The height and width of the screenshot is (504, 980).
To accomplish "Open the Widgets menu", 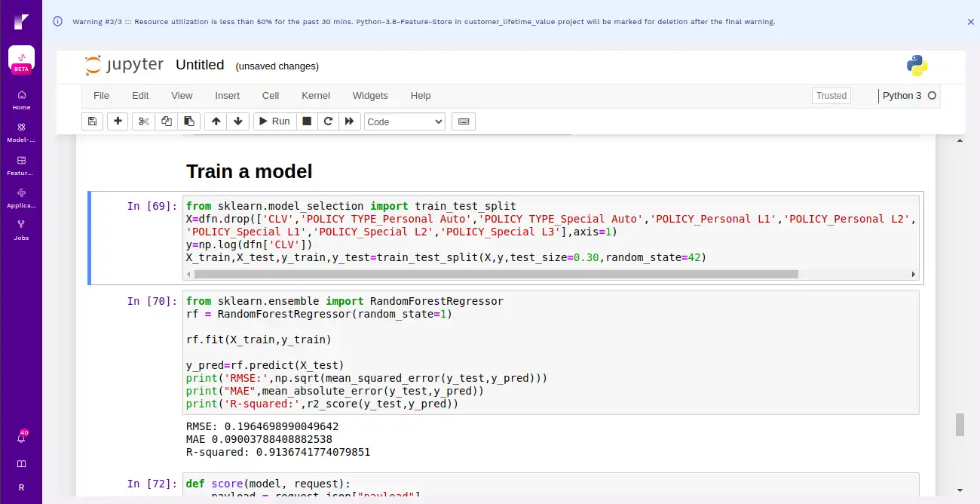I will click(370, 95).
